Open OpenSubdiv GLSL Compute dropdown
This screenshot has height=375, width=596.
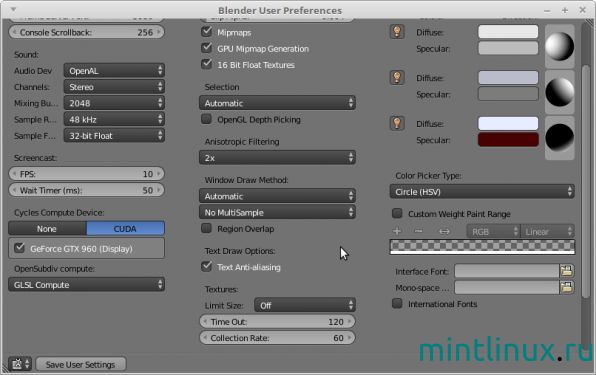(x=87, y=285)
